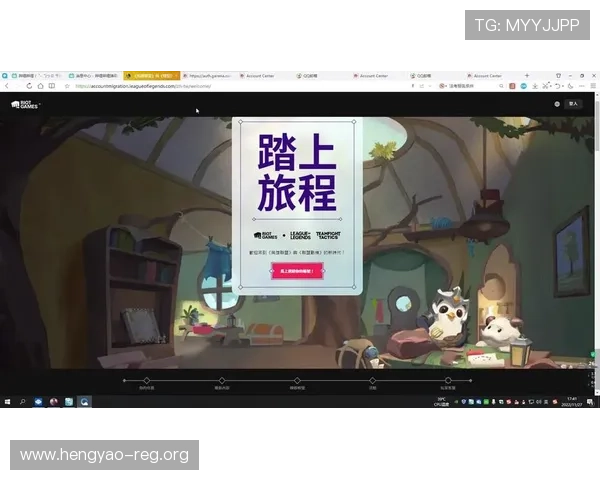Viewport: 600px width, 480px height.
Task: Open the browser hamburger main menu
Action: pos(593,86)
